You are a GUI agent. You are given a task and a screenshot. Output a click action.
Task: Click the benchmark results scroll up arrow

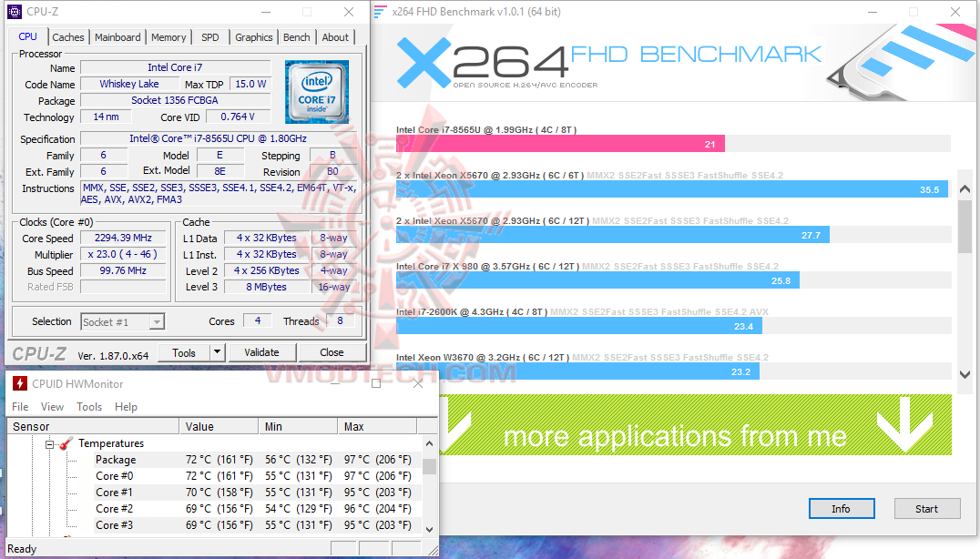965,189
